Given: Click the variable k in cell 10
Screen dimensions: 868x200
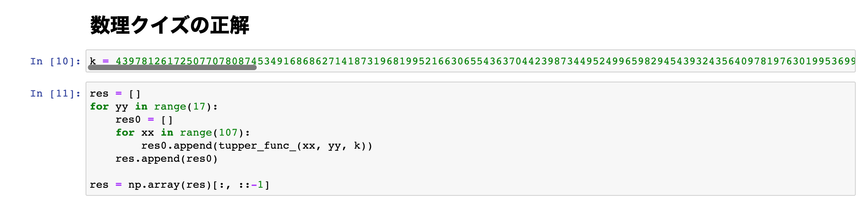Looking at the screenshot, I should 93,61.
